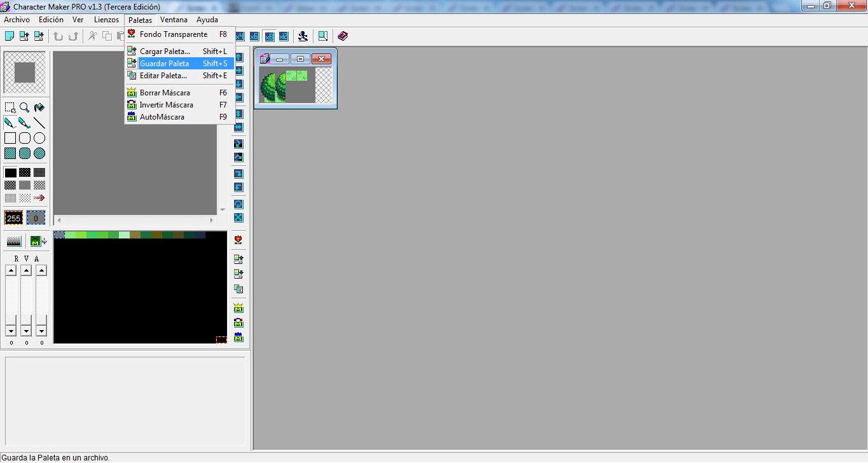Toggle the x8 zoom level button
The height and width of the screenshot is (463, 868).
click(269, 36)
